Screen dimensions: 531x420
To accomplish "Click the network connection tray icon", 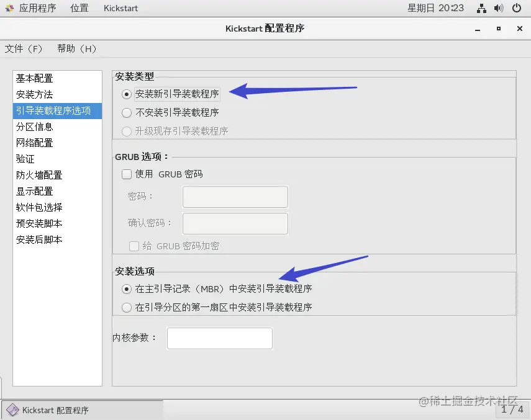I will 481,8.
